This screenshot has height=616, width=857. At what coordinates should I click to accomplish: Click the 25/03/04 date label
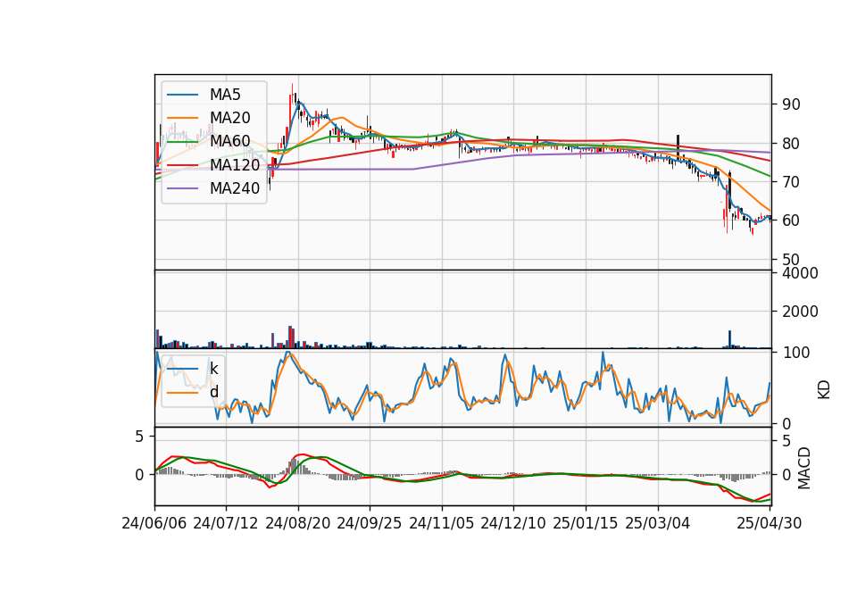658,523
